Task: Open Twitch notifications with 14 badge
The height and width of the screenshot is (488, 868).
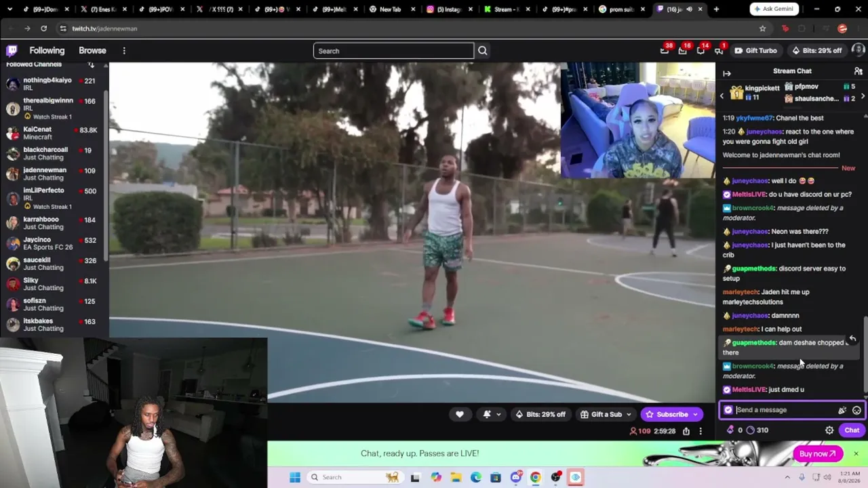Action: (701, 51)
